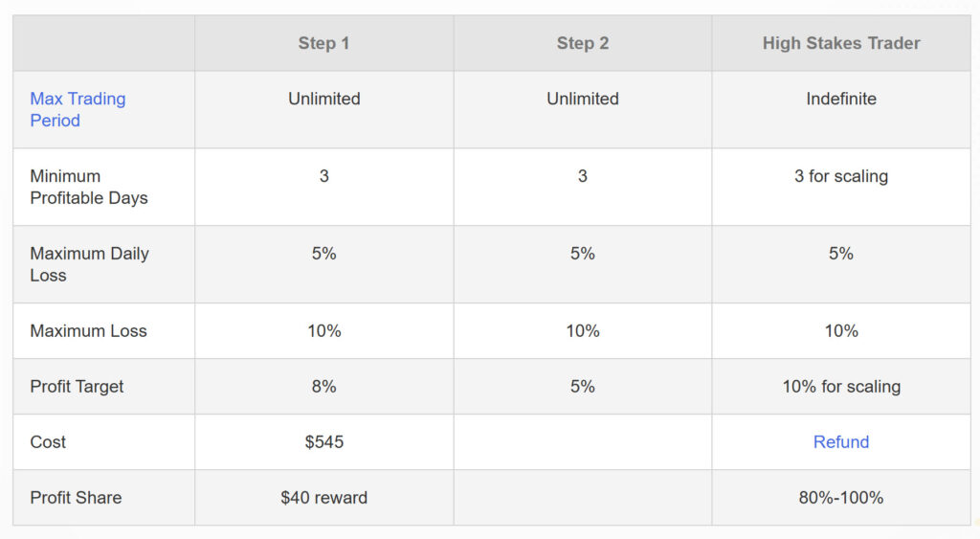Click the 10% for scaling cell
This screenshot has height=539, width=980.
click(840, 387)
